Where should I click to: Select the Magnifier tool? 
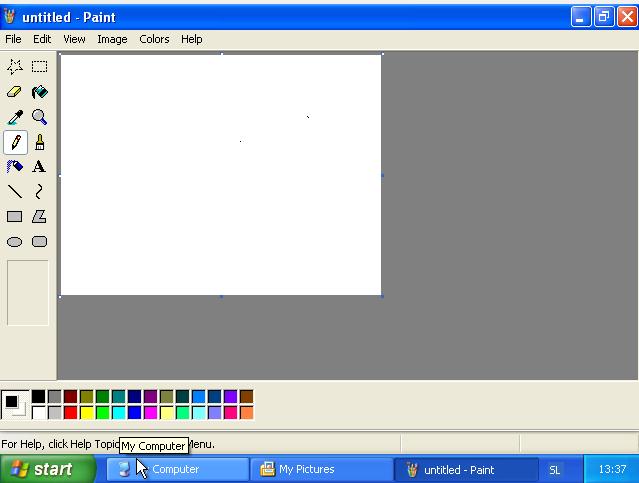pyautogui.click(x=40, y=117)
